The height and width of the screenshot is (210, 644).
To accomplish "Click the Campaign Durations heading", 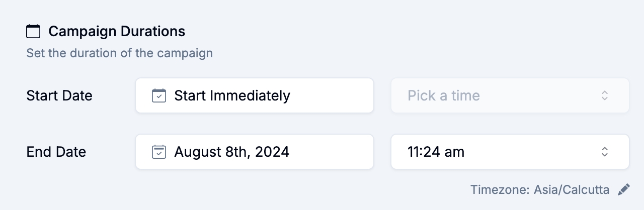I will (117, 32).
